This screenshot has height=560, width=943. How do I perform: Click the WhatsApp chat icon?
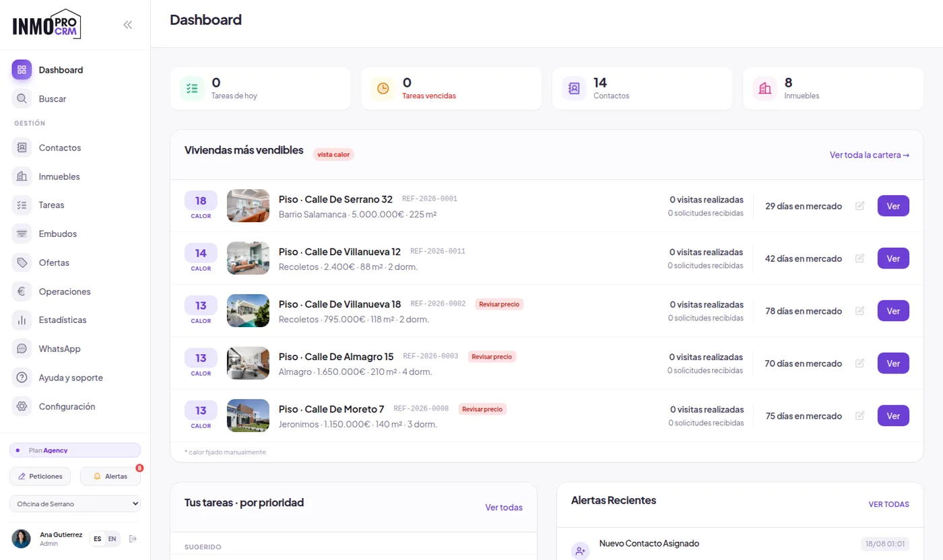(x=22, y=349)
